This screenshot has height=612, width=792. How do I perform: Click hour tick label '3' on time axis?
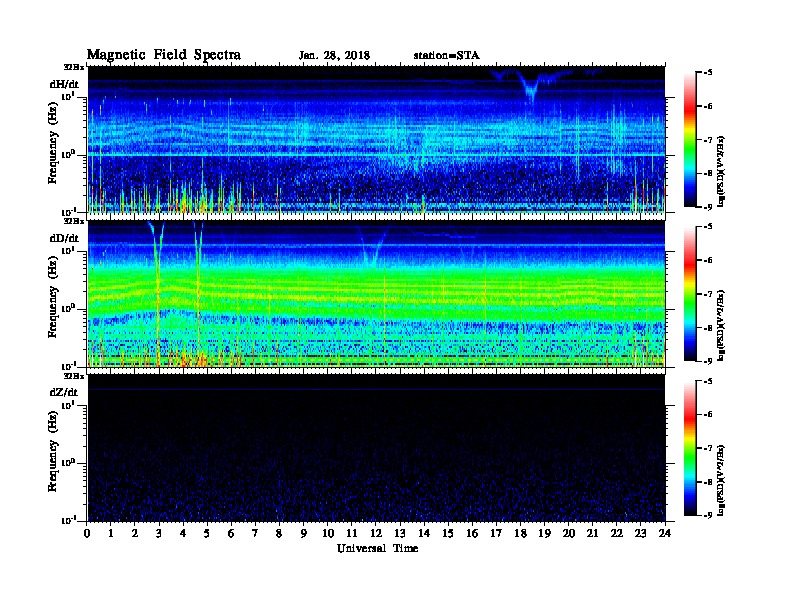pyautogui.click(x=159, y=533)
